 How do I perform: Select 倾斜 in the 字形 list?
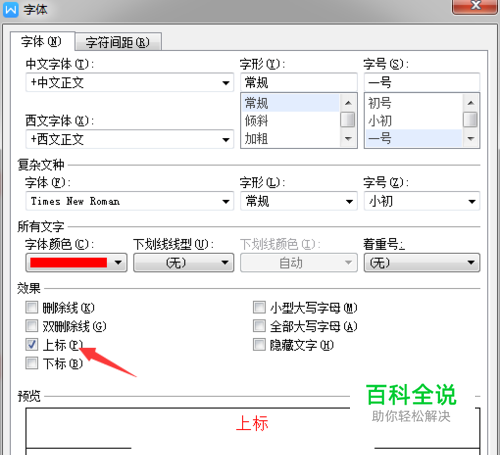(290, 121)
